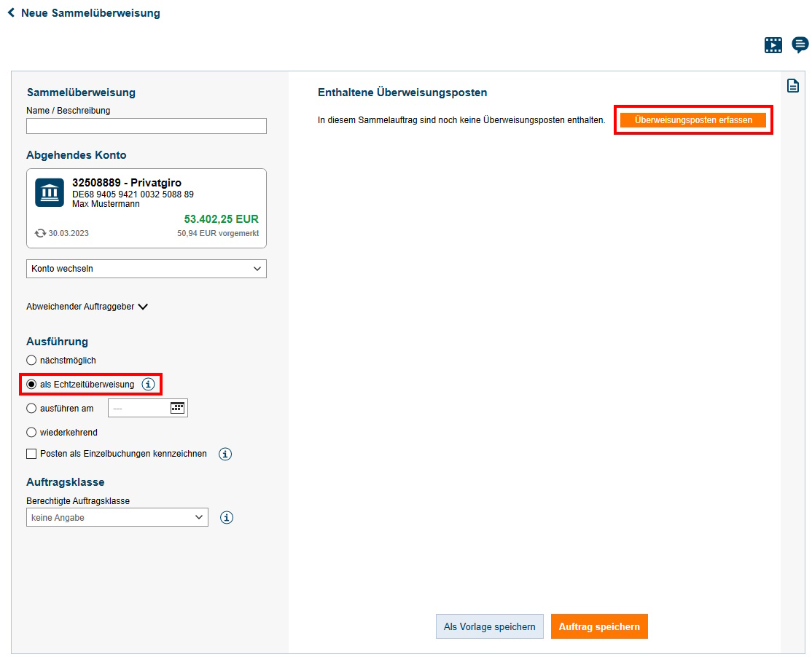Open the Konto wechseln dropdown
The image size is (812, 657).
coord(146,269)
